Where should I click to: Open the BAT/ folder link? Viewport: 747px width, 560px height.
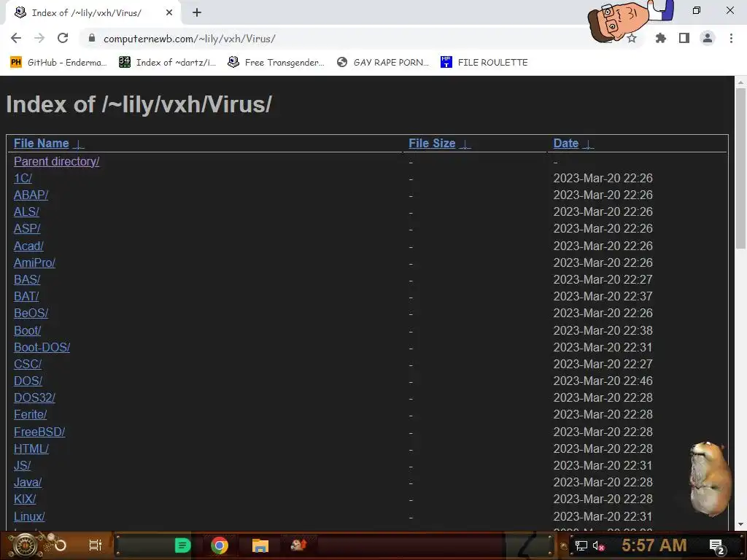26,296
